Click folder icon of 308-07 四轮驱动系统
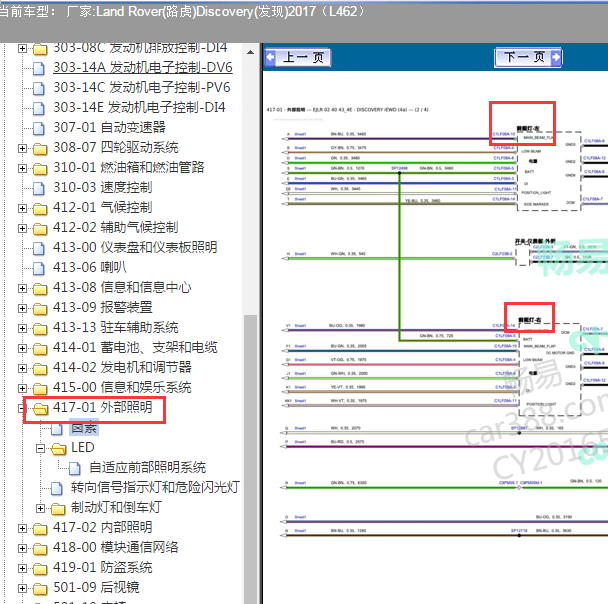The width and height of the screenshot is (608, 604). point(40,148)
